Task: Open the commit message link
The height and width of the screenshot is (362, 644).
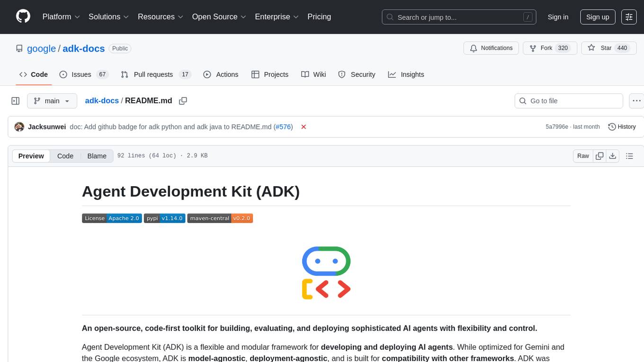Action: (170, 127)
